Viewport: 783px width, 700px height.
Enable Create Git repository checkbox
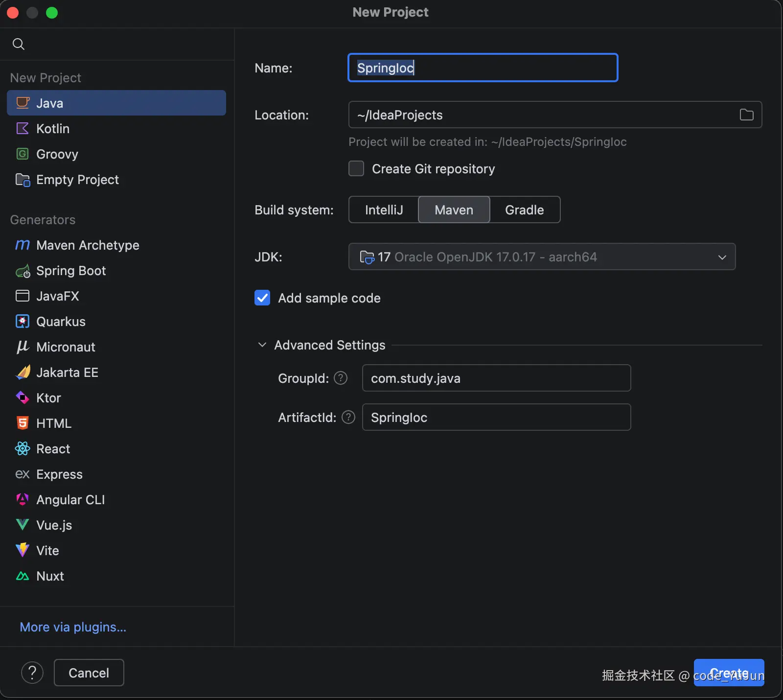coord(356,169)
